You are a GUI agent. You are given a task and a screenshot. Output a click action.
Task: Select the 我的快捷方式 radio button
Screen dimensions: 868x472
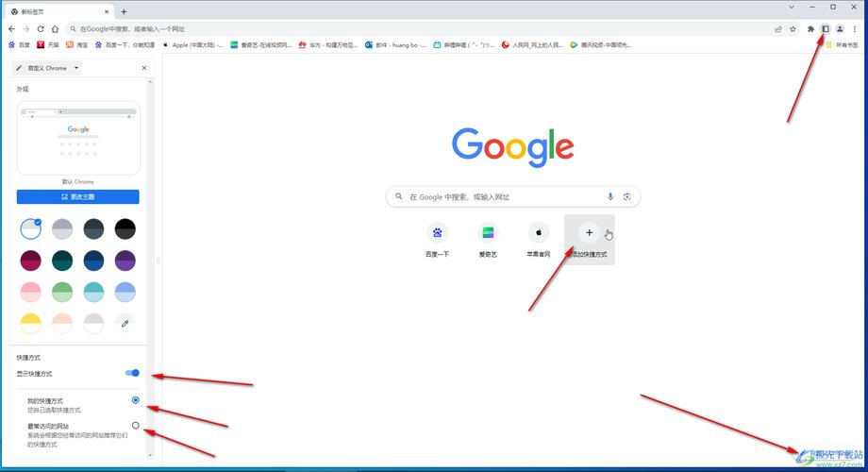136,400
